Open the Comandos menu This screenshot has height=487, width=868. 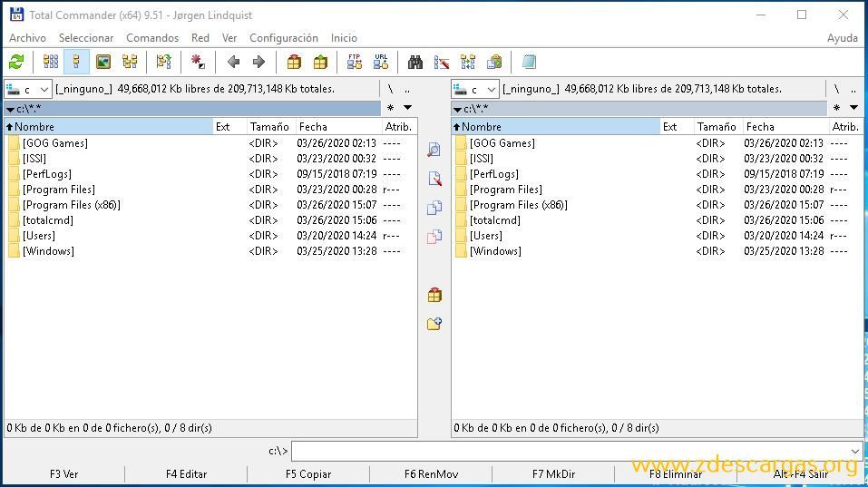(152, 37)
